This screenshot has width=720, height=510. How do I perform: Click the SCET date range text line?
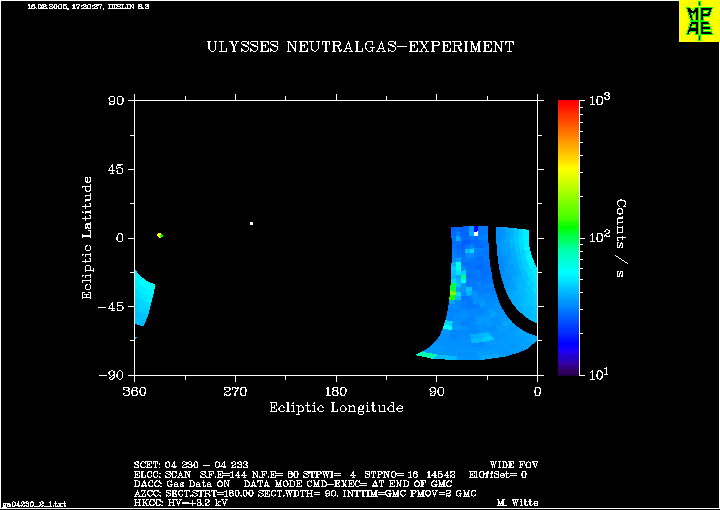189,465
